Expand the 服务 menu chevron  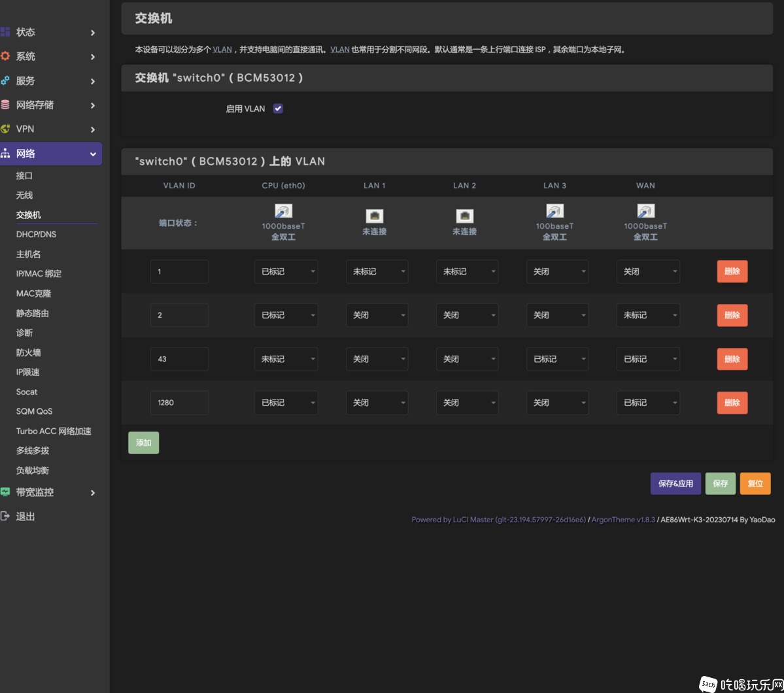click(x=92, y=81)
